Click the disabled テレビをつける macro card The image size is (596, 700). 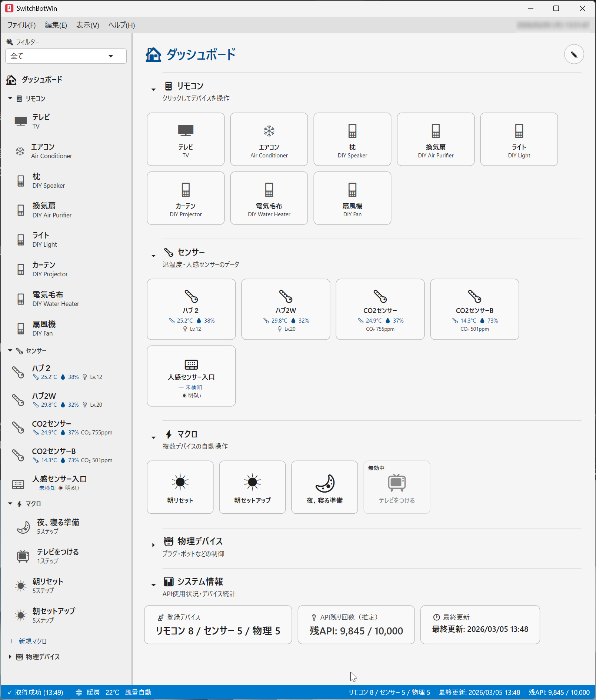397,487
